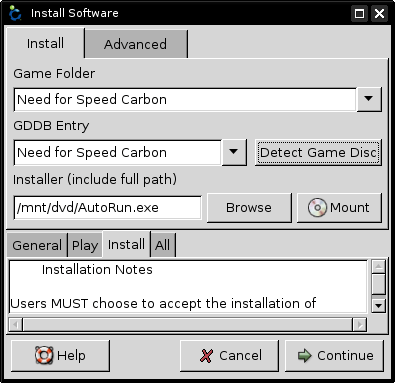Click the notes vertical scrollbar thumb
The image size is (395, 383).
coord(378,284)
